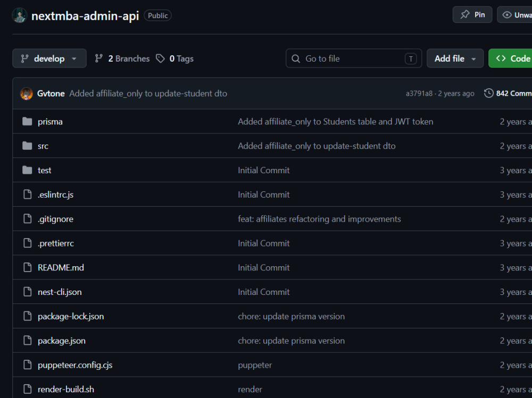Open the package-lock.json file
This screenshot has width=532, height=398.
pos(71,316)
